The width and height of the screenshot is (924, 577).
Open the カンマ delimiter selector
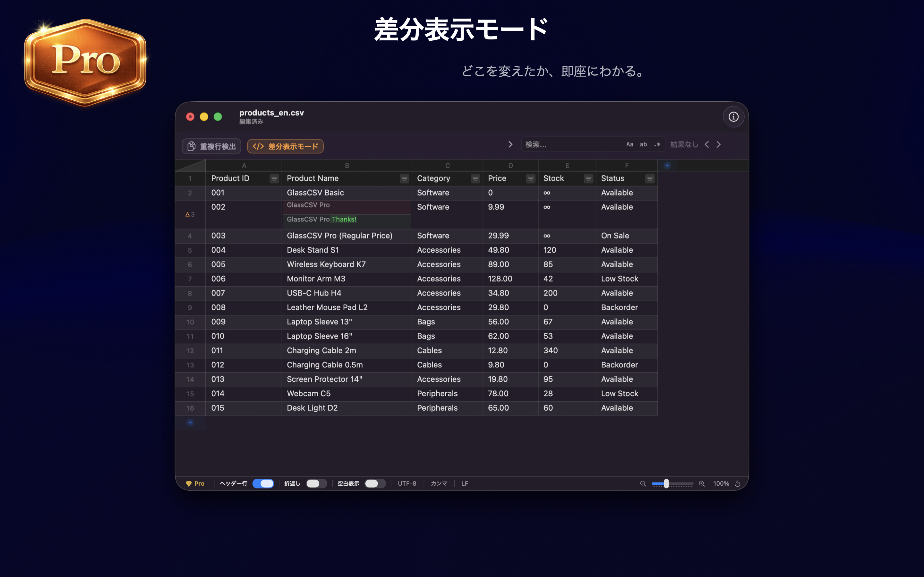click(x=438, y=483)
